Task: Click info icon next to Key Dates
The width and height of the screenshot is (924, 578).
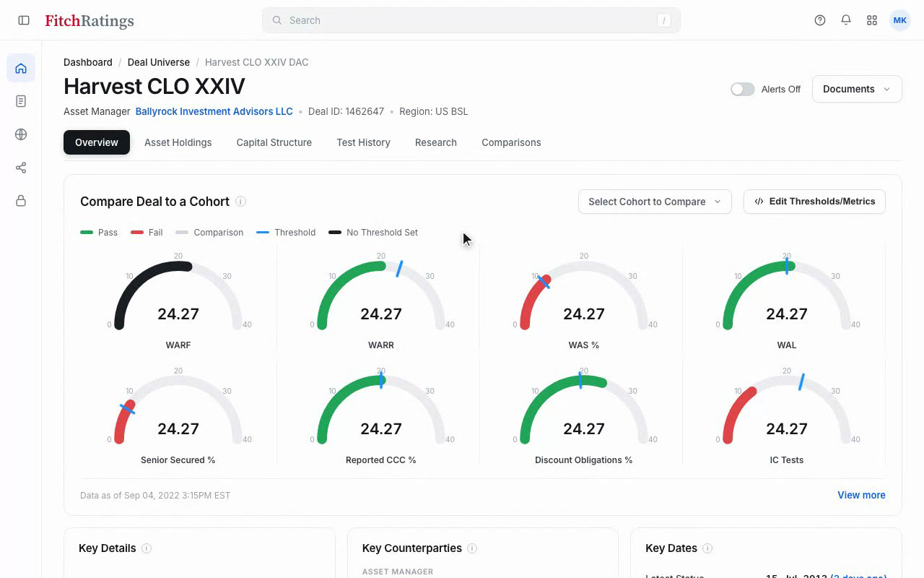Action: [707, 548]
